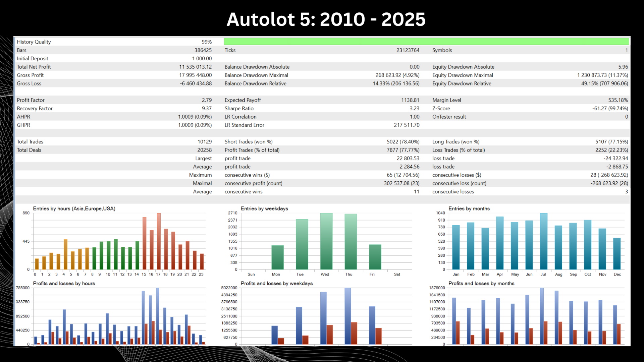Image resolution: width=644 pixels, height=362 pixels.
Task: Click the green History Quality progress bar
Action: [x=426, y=42]
